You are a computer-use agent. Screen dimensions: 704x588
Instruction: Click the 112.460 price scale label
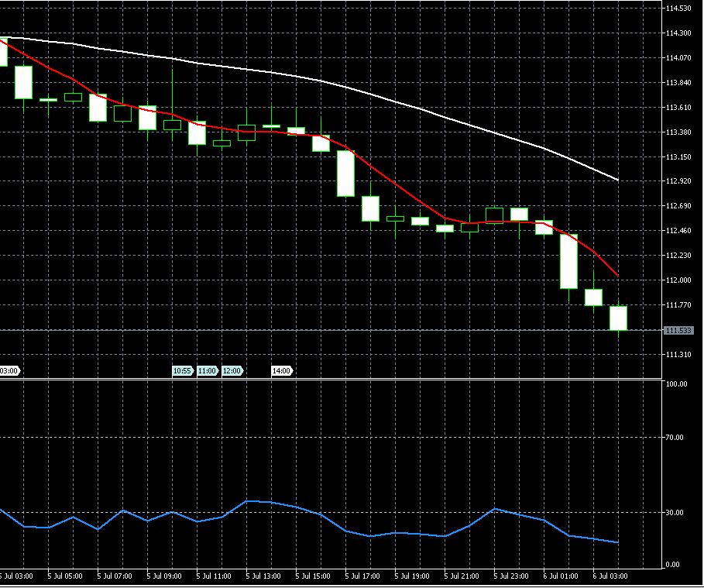(x=678, y=231)
